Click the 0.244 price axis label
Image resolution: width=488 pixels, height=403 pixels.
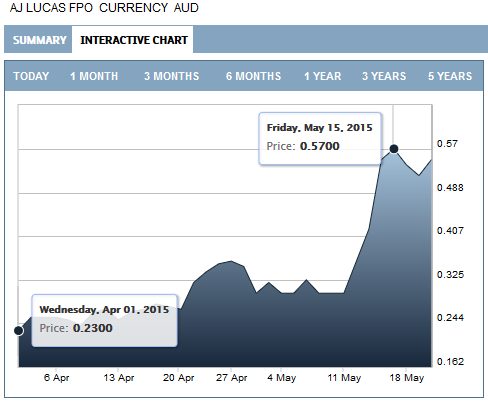coord(450,317)
